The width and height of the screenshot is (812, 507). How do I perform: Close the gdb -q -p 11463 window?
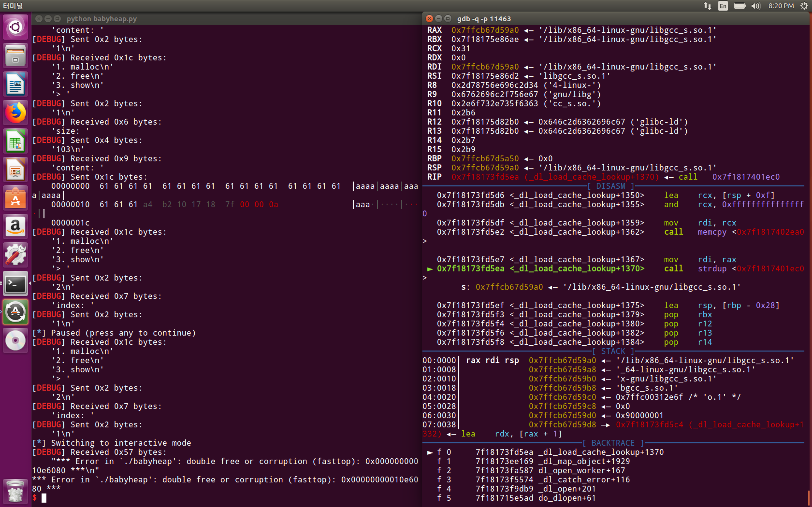tap(429, 18)
